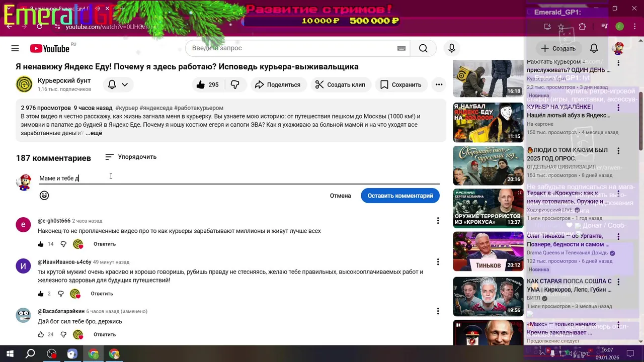Open the 20:12 Тиньков thumbnail
Screen dimensions: 644x362
[x=488, y=251]
